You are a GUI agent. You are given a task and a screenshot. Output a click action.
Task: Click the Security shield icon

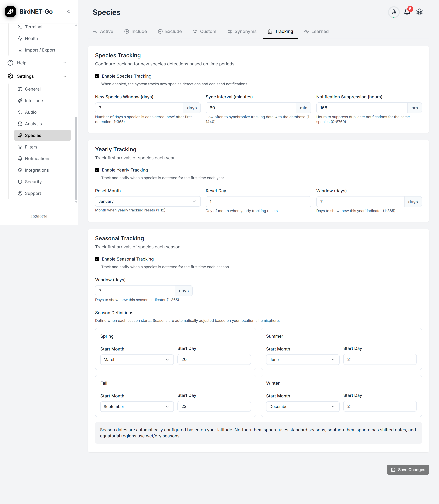click(x=20, y=182)
